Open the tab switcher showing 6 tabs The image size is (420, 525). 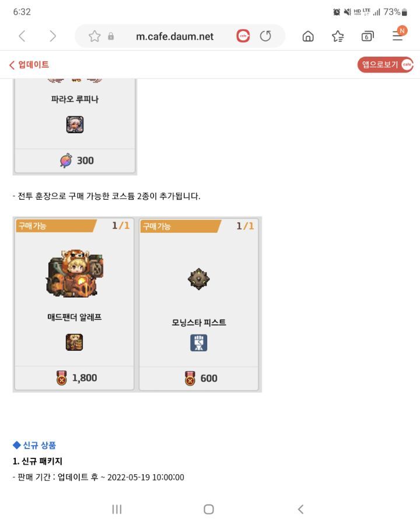367,36
